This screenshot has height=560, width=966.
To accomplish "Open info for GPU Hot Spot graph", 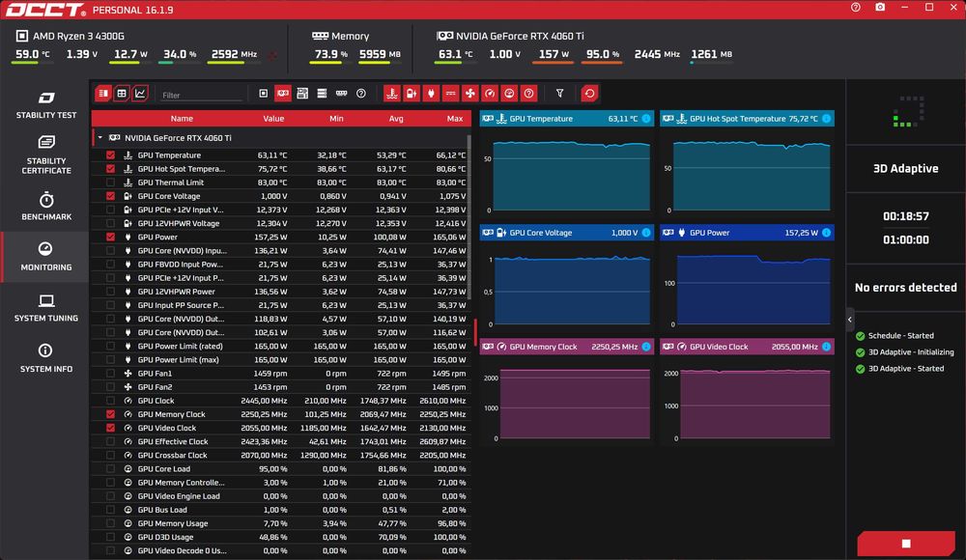I will [827, 119].
